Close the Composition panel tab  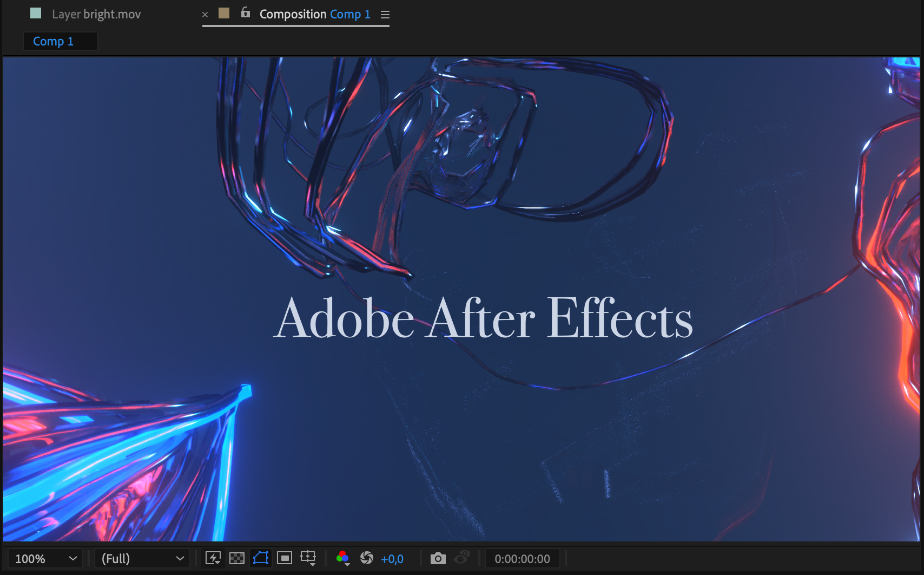205,15
